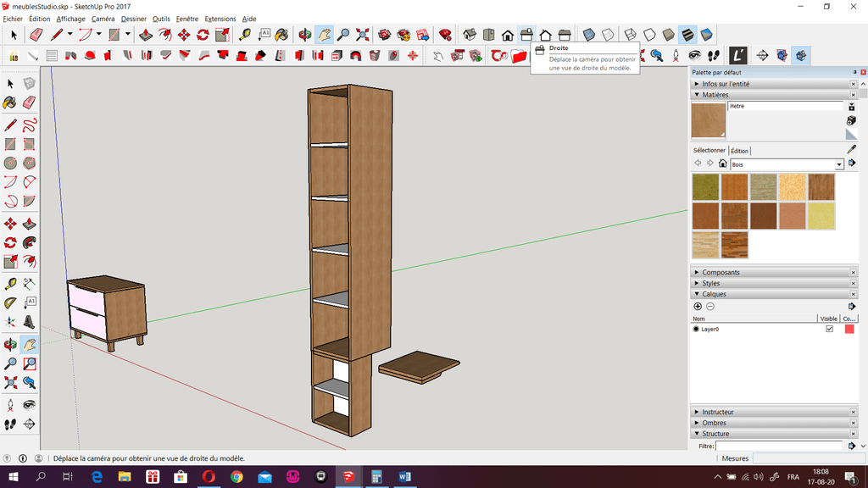Screen dimensions: 868x488
Task: Switch to the Édition tab in Matières
Action: 740,151
